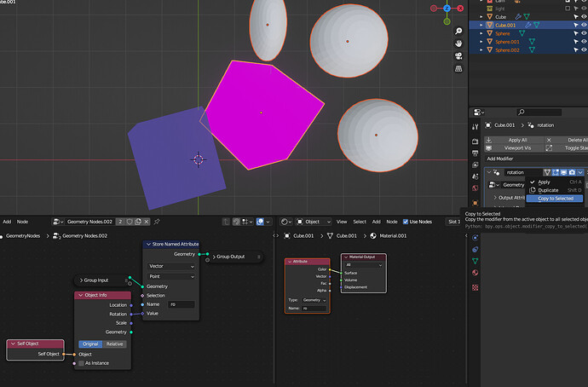Viewport: 588px width, 387px height.
Task: Click the blue Z axis in navigation gizmo
Action: [x=447, y=9]
